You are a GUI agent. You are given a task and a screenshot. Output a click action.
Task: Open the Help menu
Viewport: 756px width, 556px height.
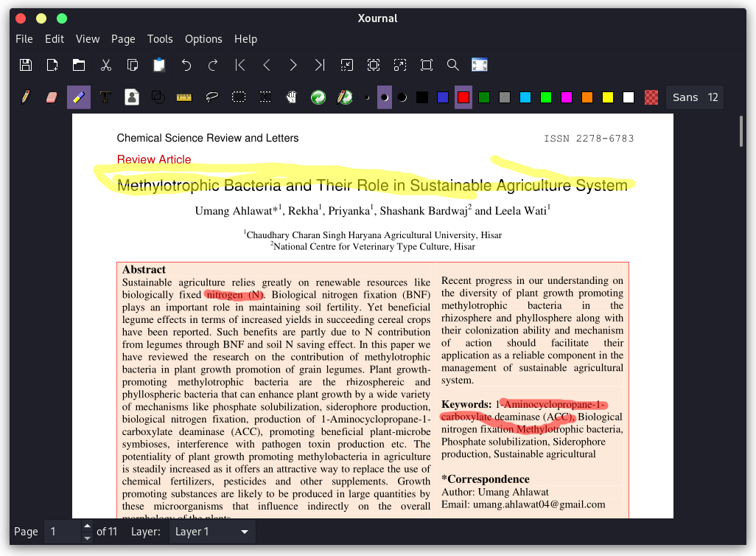pos(245,39)
